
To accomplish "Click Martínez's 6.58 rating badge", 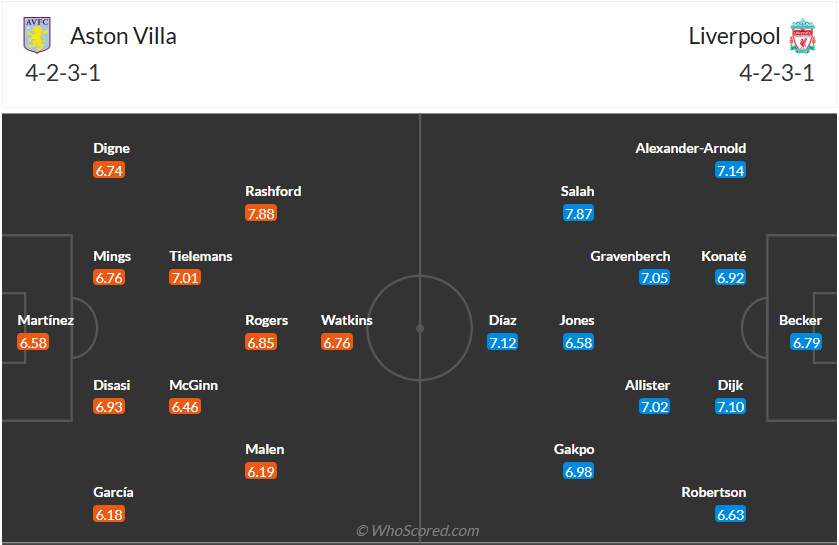I will (x=33, y=342).
